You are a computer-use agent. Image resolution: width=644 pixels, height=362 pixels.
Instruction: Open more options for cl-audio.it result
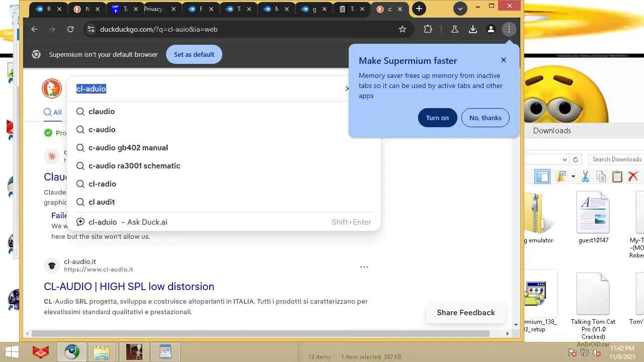364,267
